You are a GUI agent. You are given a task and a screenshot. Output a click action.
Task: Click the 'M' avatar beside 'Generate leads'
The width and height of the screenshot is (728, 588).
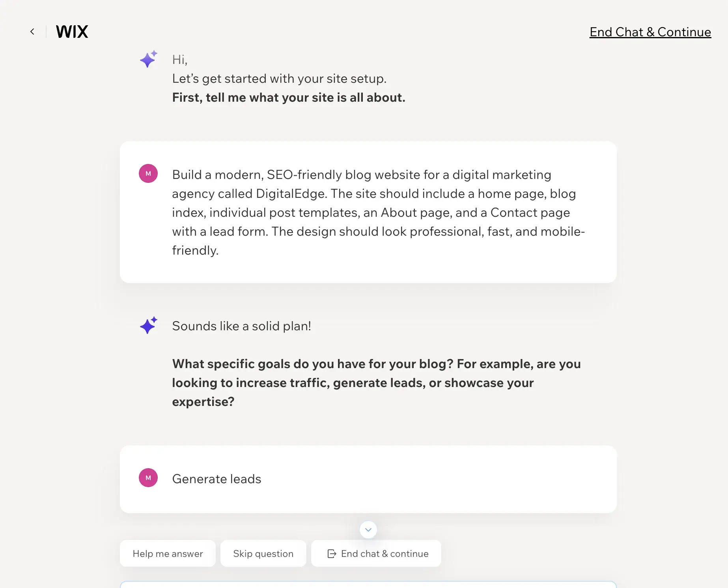tap(148, 477)
